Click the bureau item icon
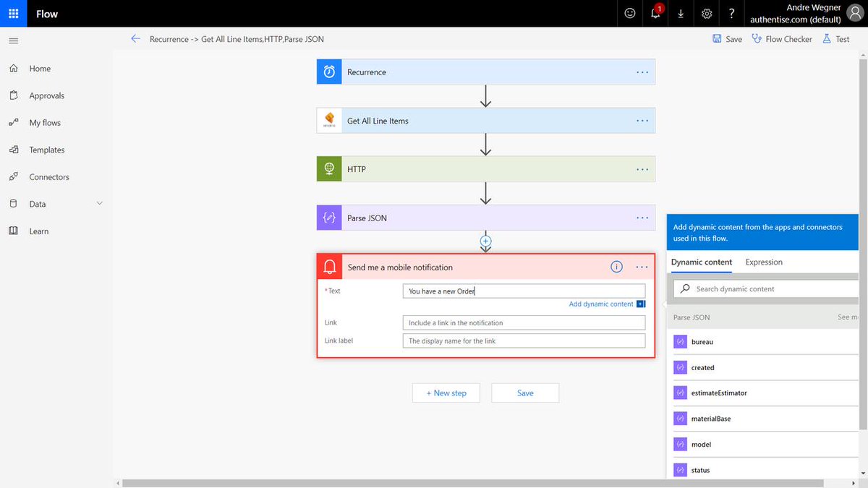This screenshot has width=868, height=488. click(679, 342)
